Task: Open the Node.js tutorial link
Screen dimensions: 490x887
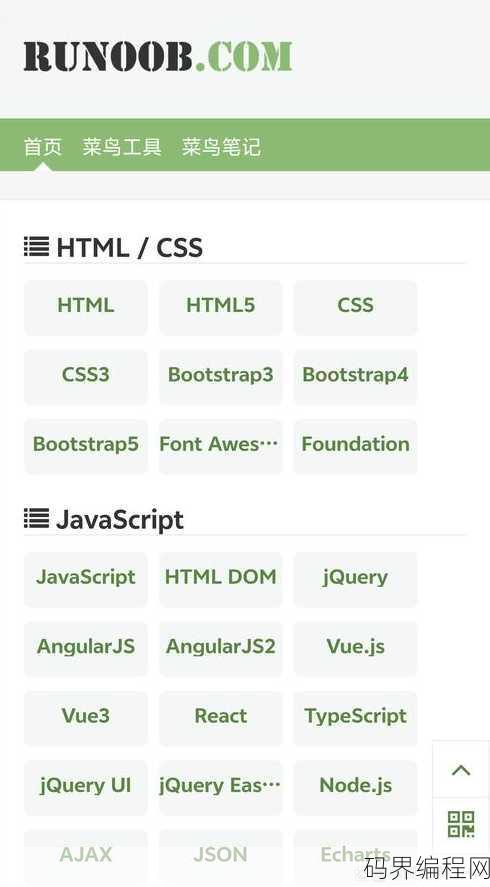Action: click(355, 787)
